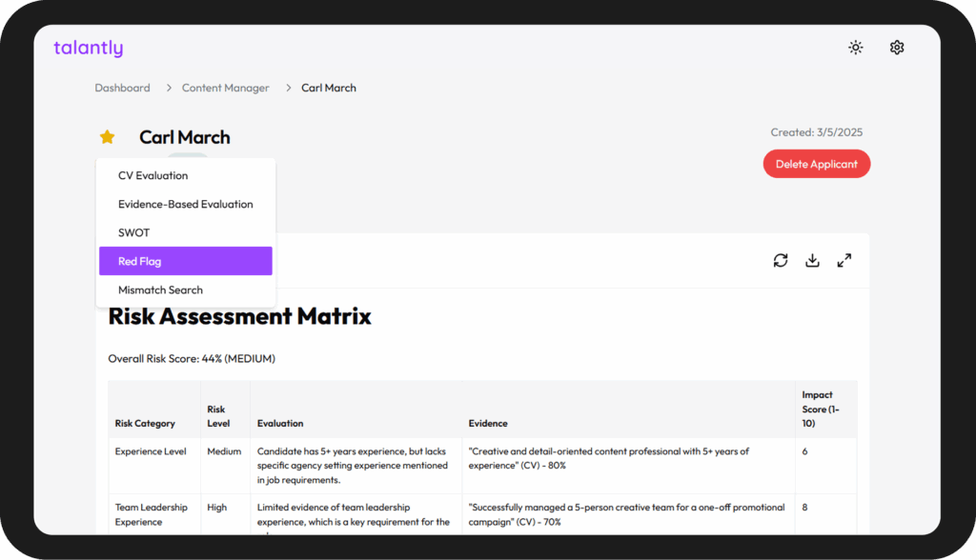Expand the report to fullscreen
The width and height of the screenshot is (976, 560).
844,260
